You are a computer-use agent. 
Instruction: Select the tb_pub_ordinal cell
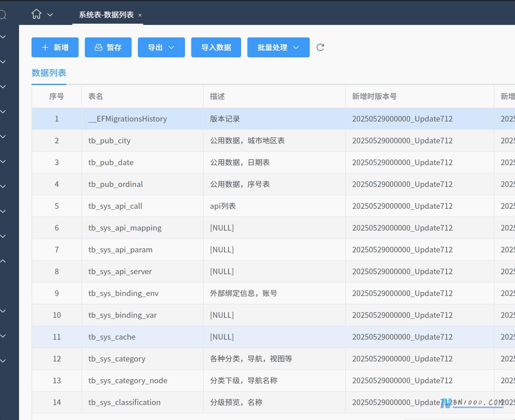143,184
